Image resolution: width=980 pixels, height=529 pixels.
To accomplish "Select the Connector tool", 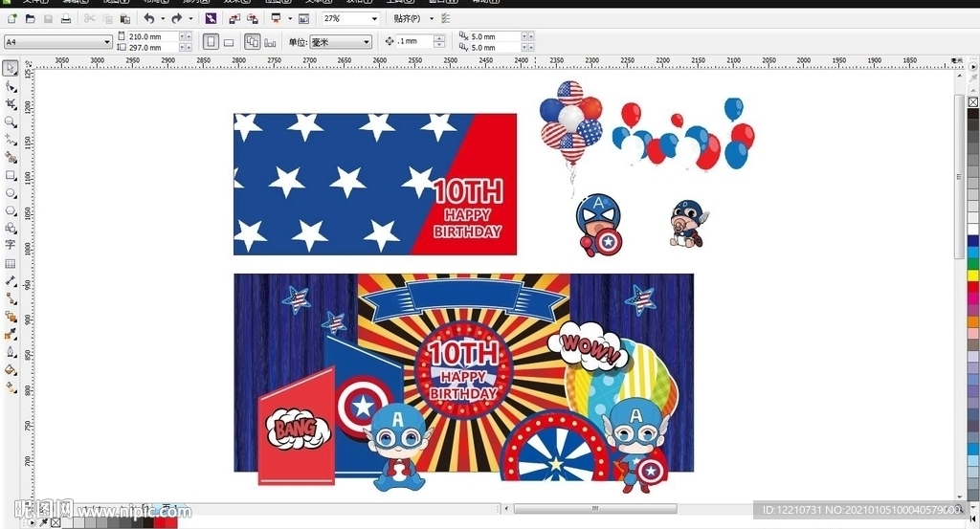I will point(10,298).
